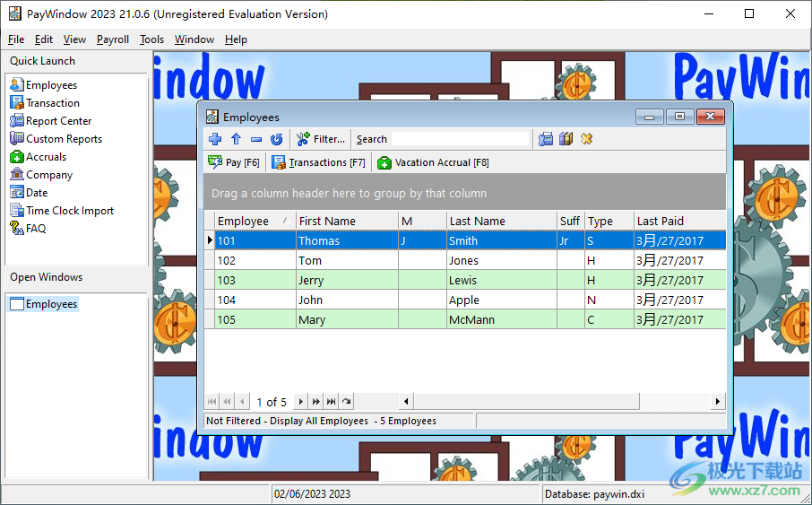Sort by Employee column header
The image size is (812, 505).
coord(255,221)
